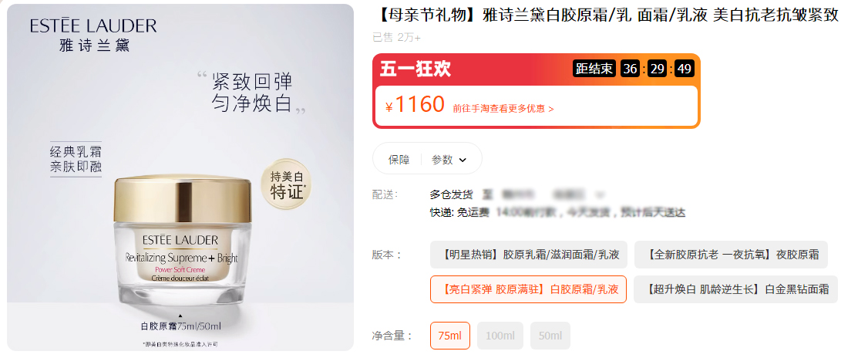Choose the 50ml net content option
Image resolution: width=868 pixels, height=358 pixels.
550,336
